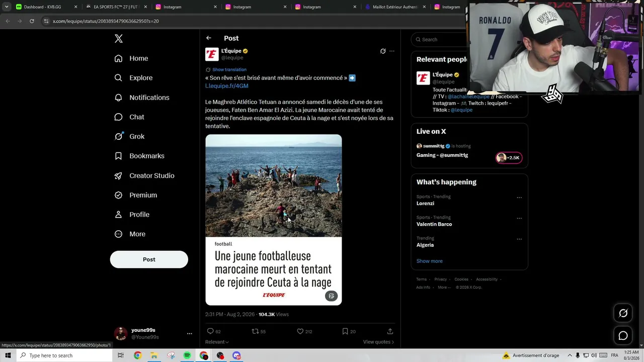
Task: Show hidden system tray icons
Action: coord(570,355)
